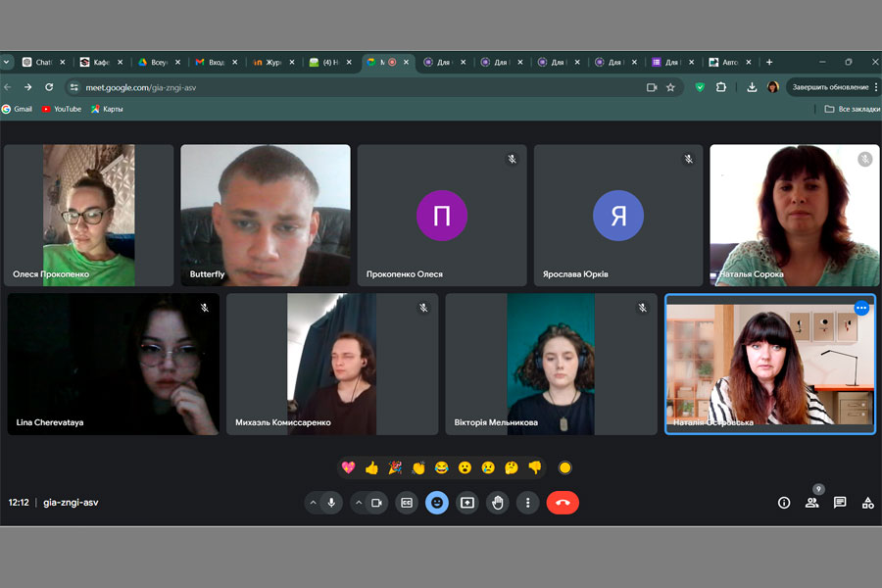882x588 pixels.
Task: Click Завершить обновление button
Action: click(830, 87)
